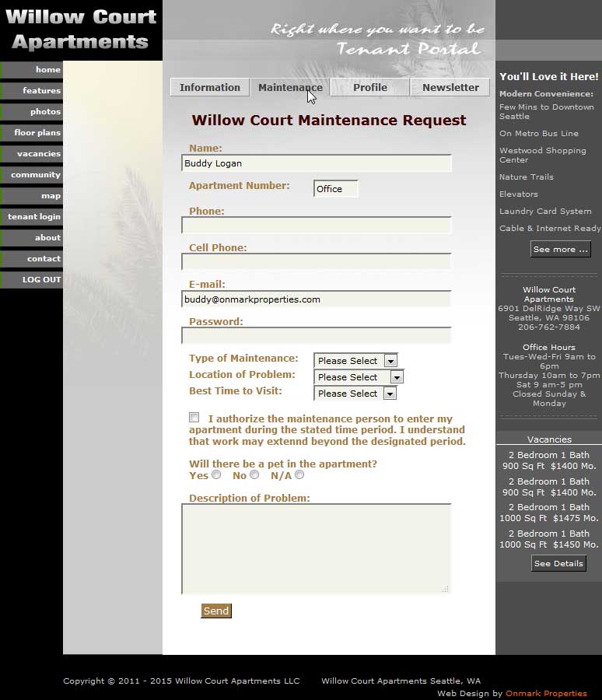Click the Westwood Shopping Center text

(543, 155)
